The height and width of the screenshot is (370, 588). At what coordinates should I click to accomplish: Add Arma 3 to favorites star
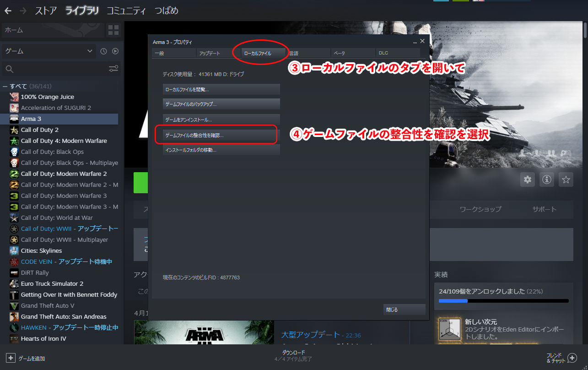(566, 180)
